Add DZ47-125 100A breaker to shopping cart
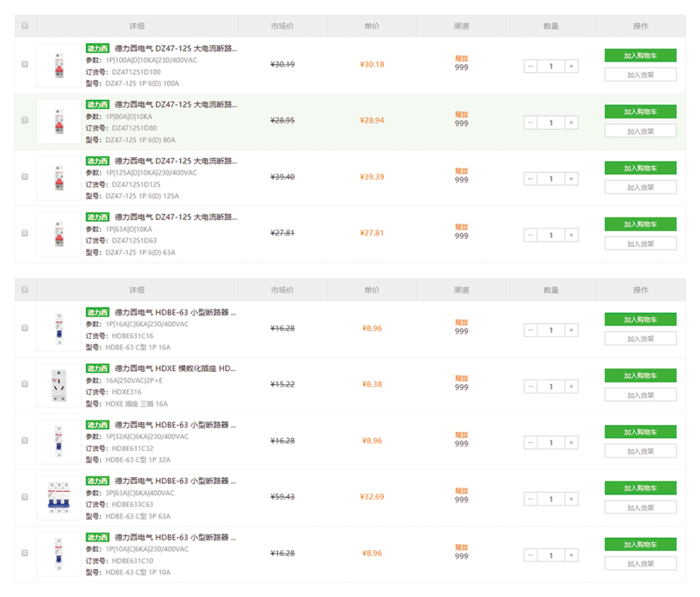The image size is (700, 597). click(x=640, y=56)
